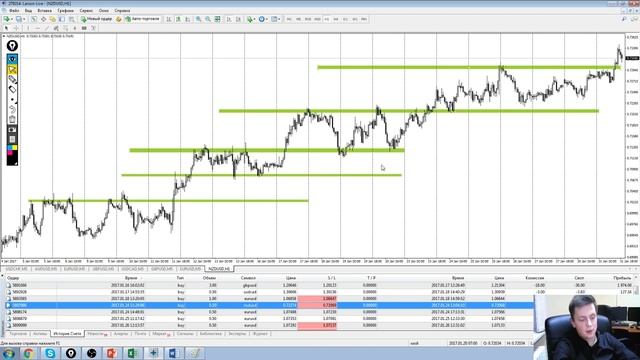
Task: Open the Indicators list icon
Action: click(250, 19)
